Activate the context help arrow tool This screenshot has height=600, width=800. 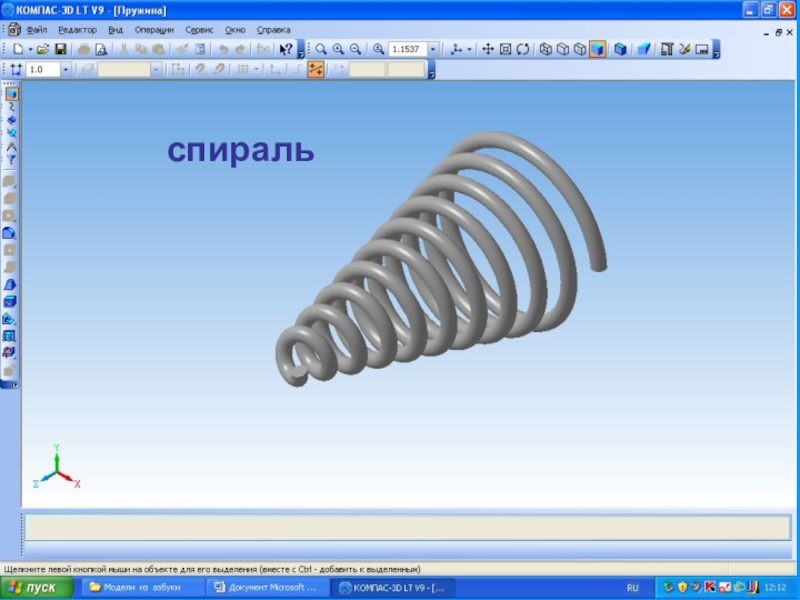[x=286, y=49]
